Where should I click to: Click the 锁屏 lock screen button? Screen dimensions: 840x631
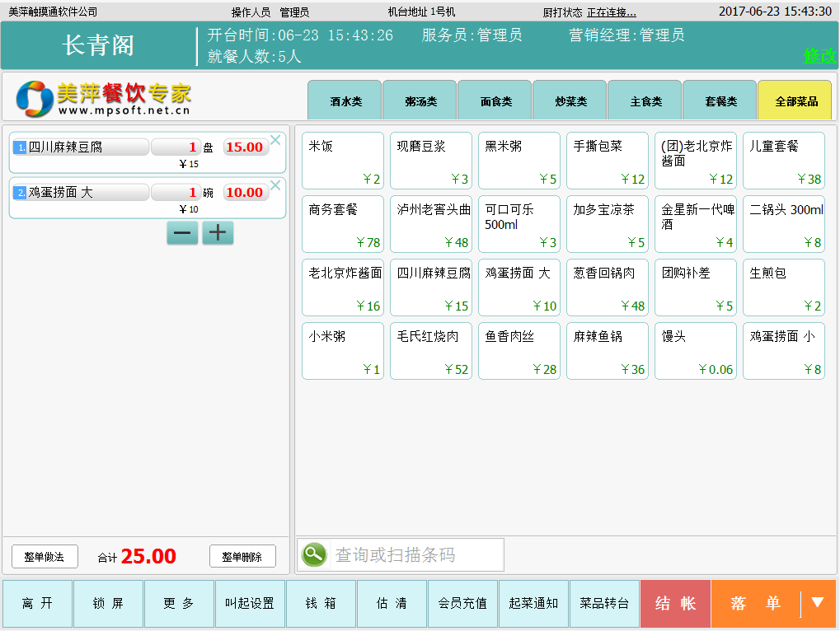point(108,604)
